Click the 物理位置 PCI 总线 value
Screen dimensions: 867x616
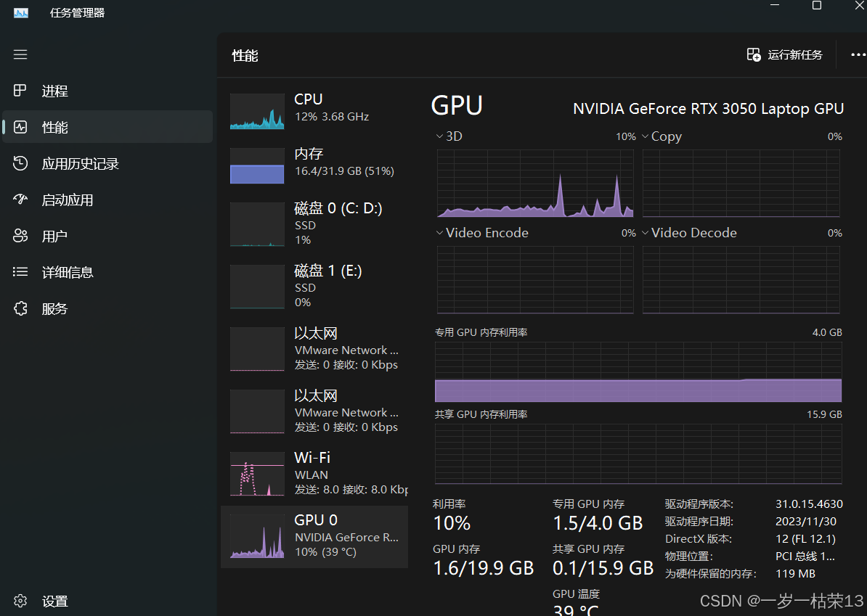[805, 557]
